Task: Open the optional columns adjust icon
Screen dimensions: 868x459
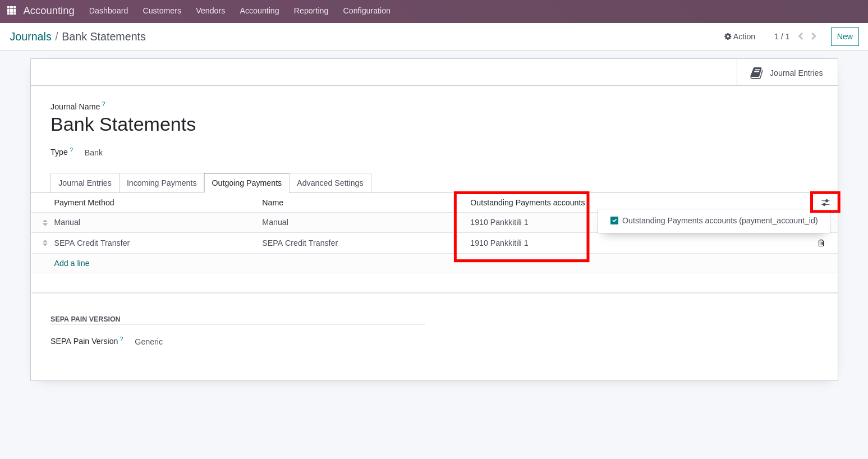Action: click(x=825, y=203)
